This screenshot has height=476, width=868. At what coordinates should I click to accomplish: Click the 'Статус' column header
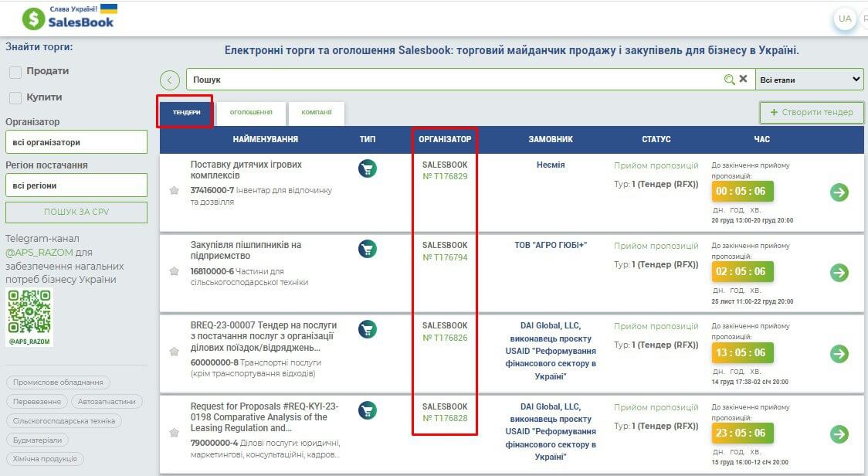pyautogui.click(x=656, y=139)
